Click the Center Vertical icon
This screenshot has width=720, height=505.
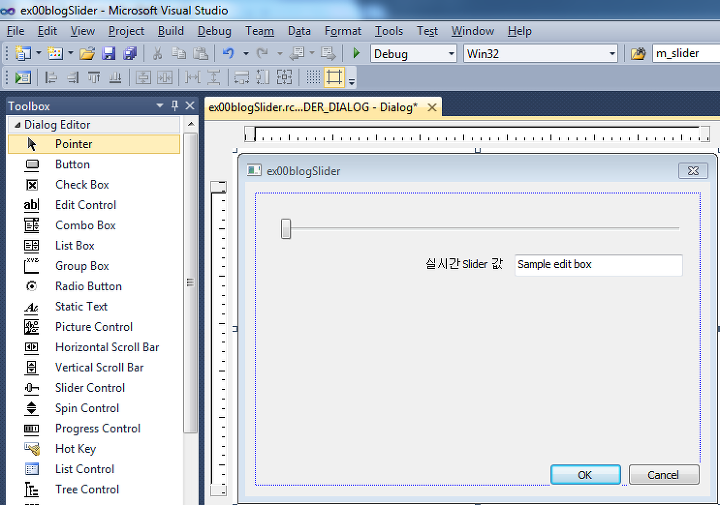tap(143, 77)
